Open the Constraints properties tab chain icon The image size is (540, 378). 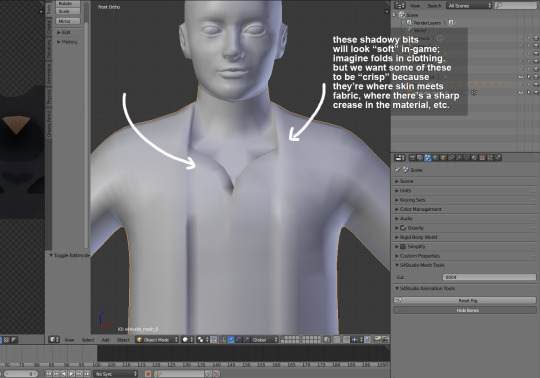(x=451, y=158)
